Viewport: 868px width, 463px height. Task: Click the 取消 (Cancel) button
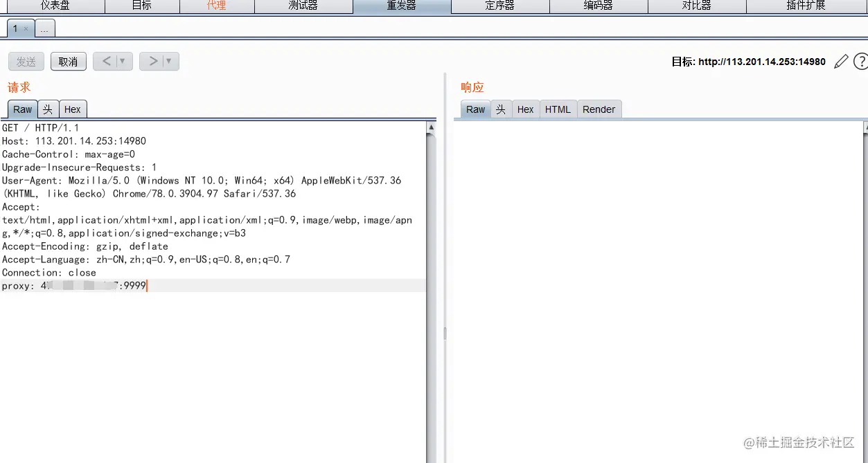[x=68, y=62]
